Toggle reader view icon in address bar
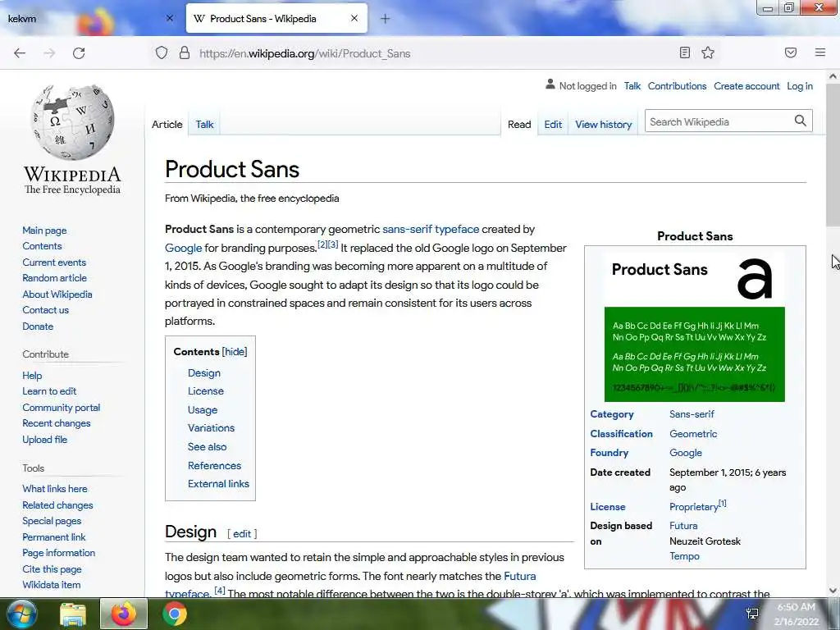The height and width of the screenshot is (630, 840). pos(685,52)
